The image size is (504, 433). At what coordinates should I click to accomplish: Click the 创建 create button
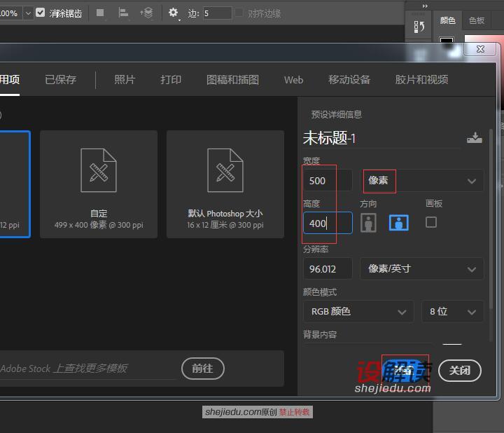405,371
